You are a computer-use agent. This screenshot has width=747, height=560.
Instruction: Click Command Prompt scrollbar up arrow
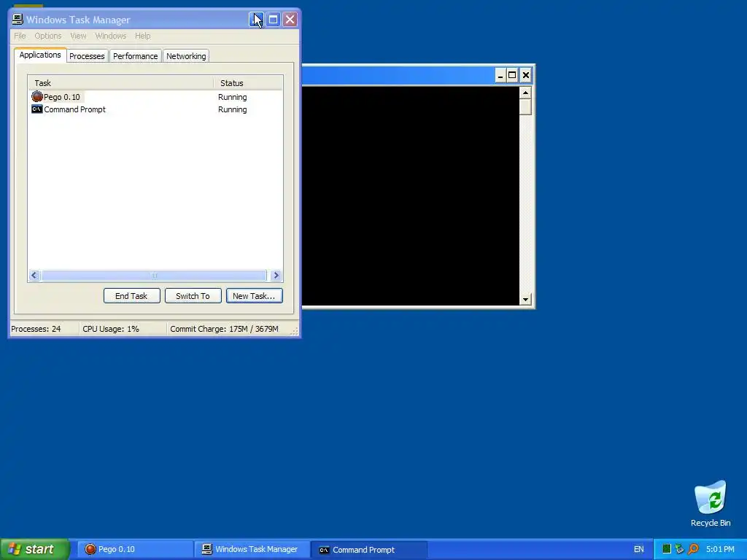click(525, 93)
